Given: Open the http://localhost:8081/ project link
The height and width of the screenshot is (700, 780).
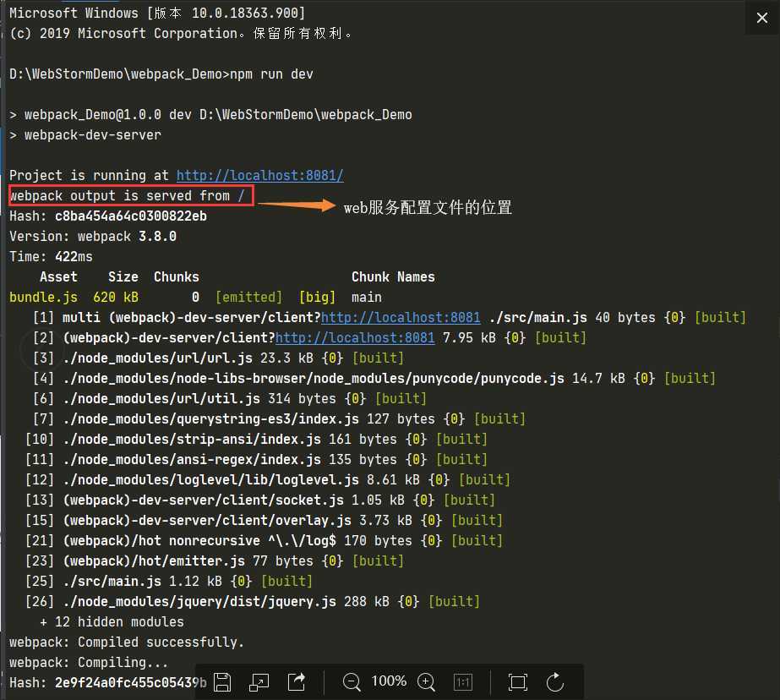Looking at the screenshot, I should pos(259,175).
